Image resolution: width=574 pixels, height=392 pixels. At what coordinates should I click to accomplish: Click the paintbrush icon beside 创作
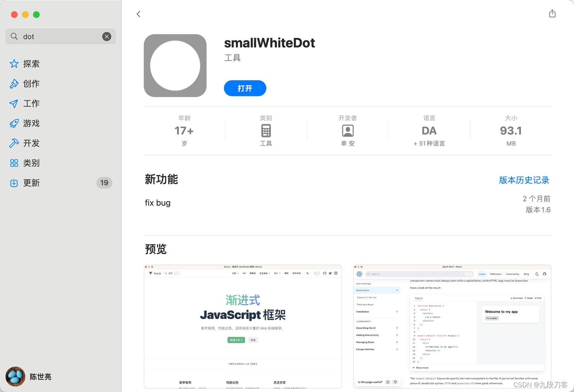pyautogui.click(x=14, y=83)
